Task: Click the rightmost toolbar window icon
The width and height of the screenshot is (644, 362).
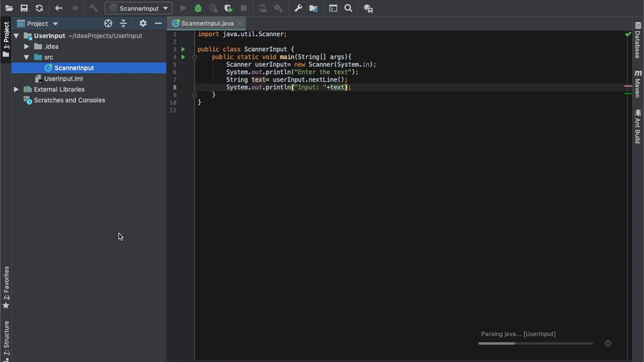Action: click(368, 8)
